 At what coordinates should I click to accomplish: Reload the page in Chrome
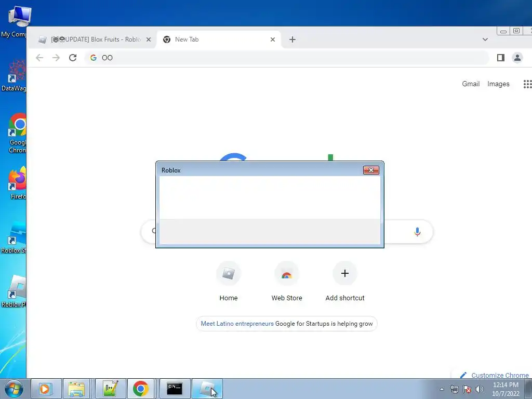73,58
